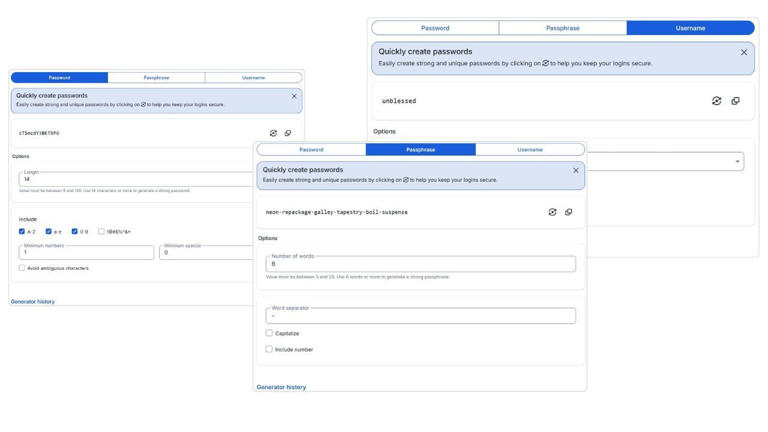Select the generated passphrase text neon-repackage-galley
The width and height of the screenshot is (768, 432).
point(336,212)
